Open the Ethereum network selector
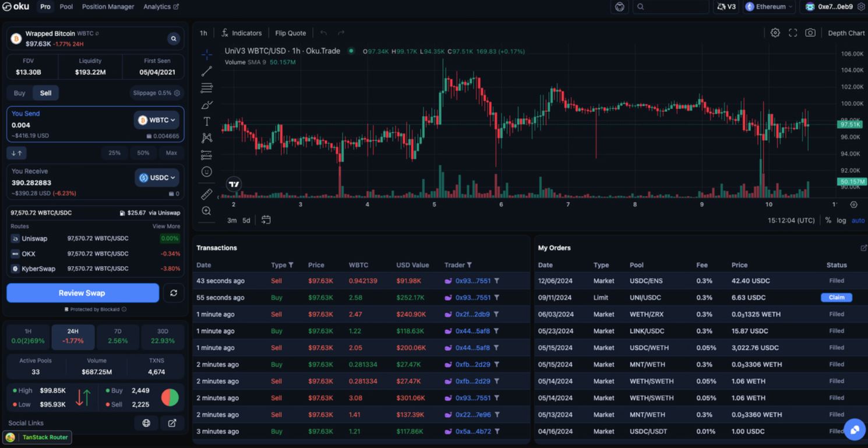The image size is (868, 448). tap(769, 7)
